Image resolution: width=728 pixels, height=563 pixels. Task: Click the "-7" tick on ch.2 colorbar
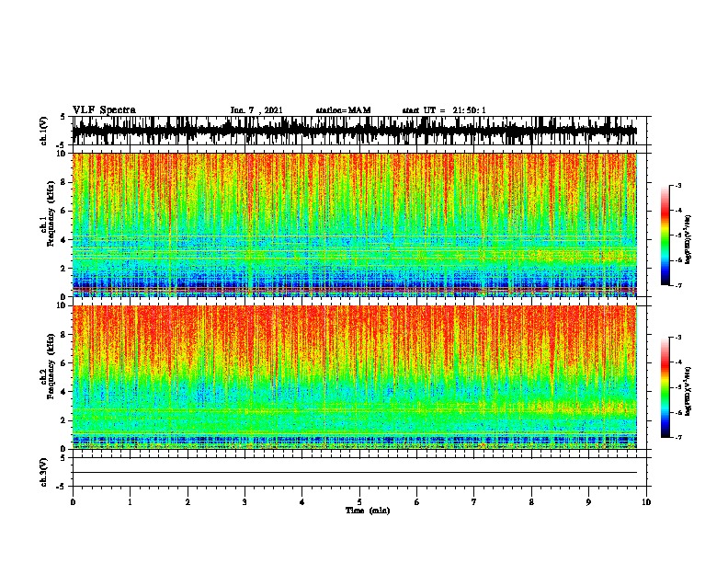click(x=678, y=437)
